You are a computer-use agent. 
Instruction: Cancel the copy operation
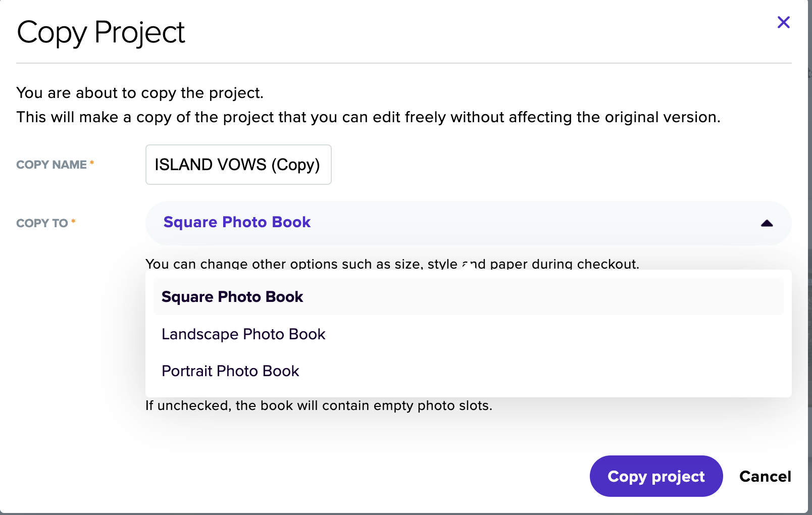click(765, 476)
